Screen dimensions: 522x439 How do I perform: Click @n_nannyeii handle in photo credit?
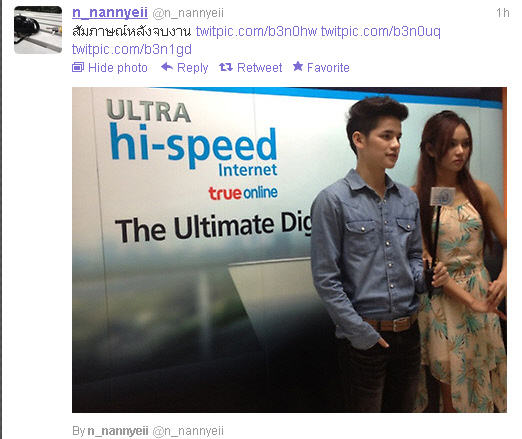[x=188, y=431]
